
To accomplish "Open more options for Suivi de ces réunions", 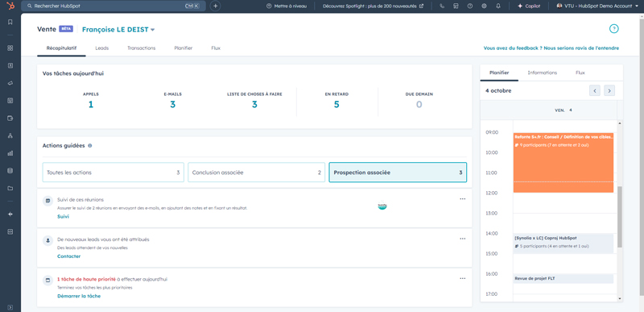I will [x=462, y=199].
